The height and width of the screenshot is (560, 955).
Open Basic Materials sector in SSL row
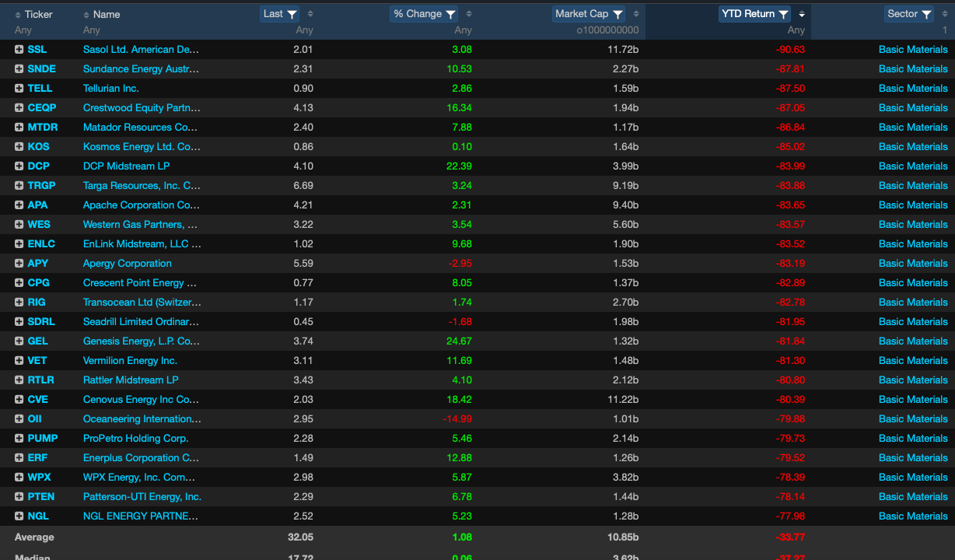(913, 49)
